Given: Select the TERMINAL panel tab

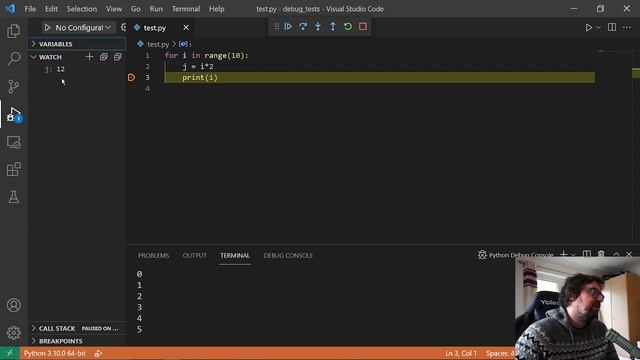Looking at the screenshot, I should tap(235, 256).
